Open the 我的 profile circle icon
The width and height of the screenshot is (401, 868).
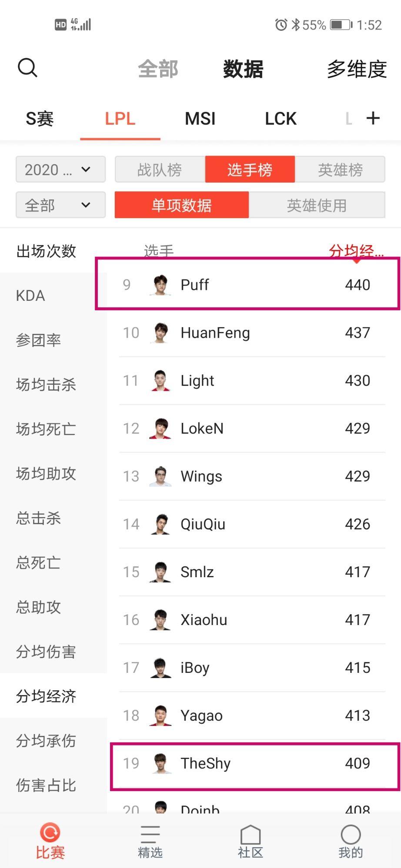pos(351,834)
